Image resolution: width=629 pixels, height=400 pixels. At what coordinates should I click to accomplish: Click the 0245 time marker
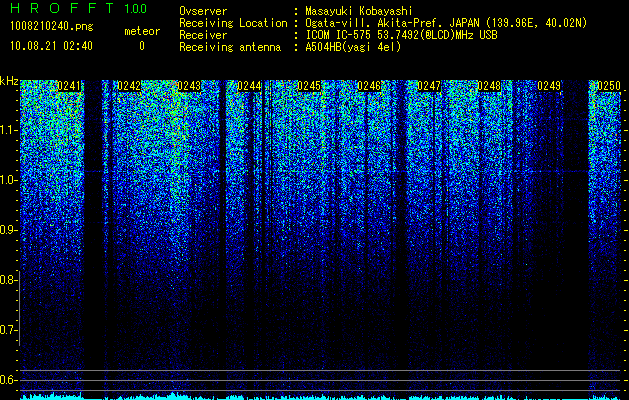click(x=309, y=86)
